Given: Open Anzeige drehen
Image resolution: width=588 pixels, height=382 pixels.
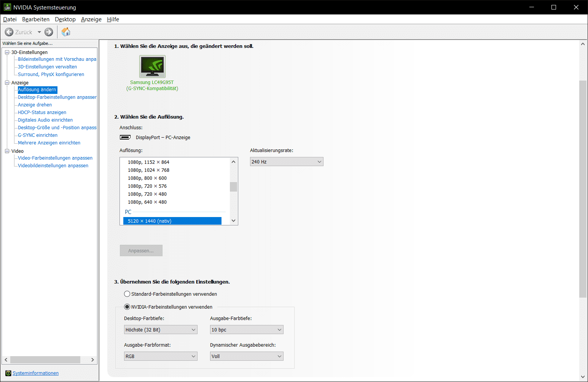Looking at the screenshot, I should (x=35, y=105).
